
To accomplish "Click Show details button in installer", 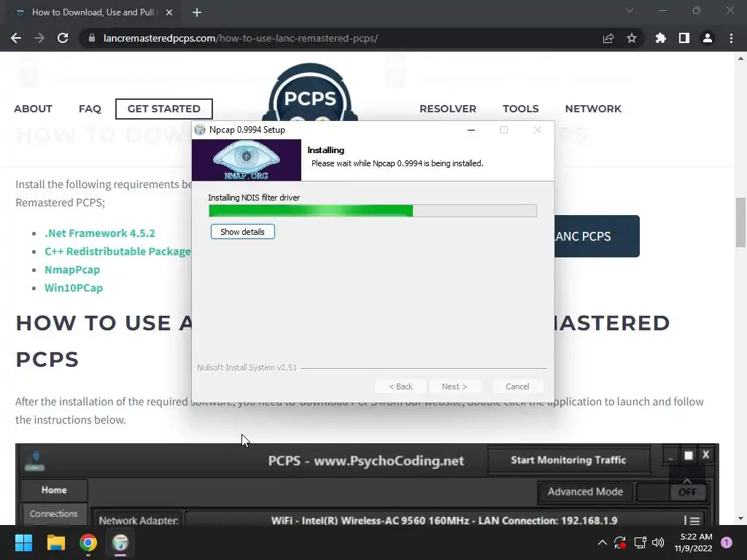I will click(x=242, y=232).
